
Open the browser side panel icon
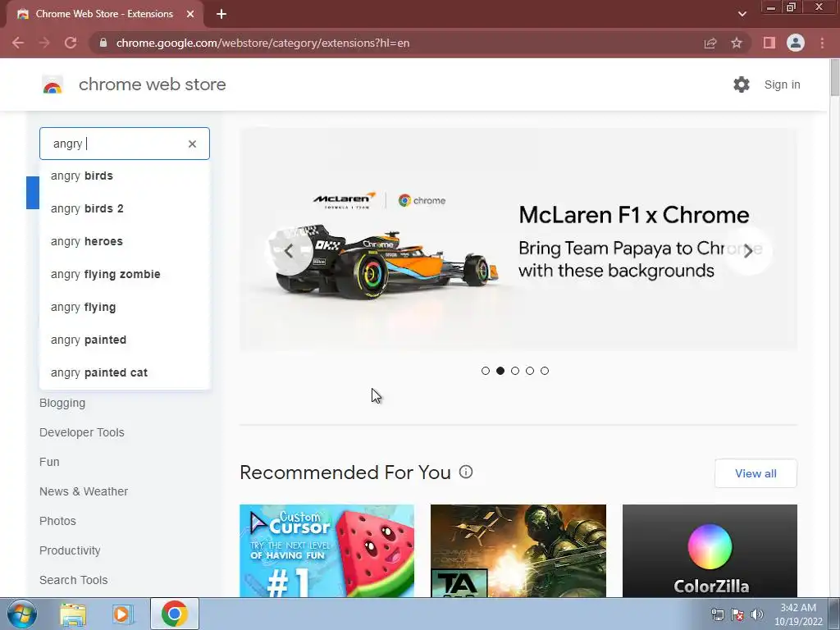click(769, 43)
